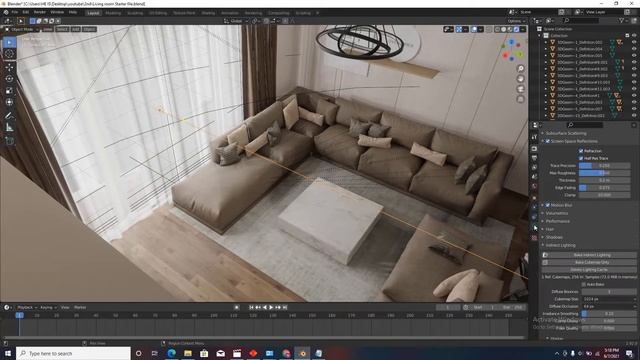This screenshot has height=360, width=640.
Task: Toggle the Refraction checkbox
Action: coord(581,151)
